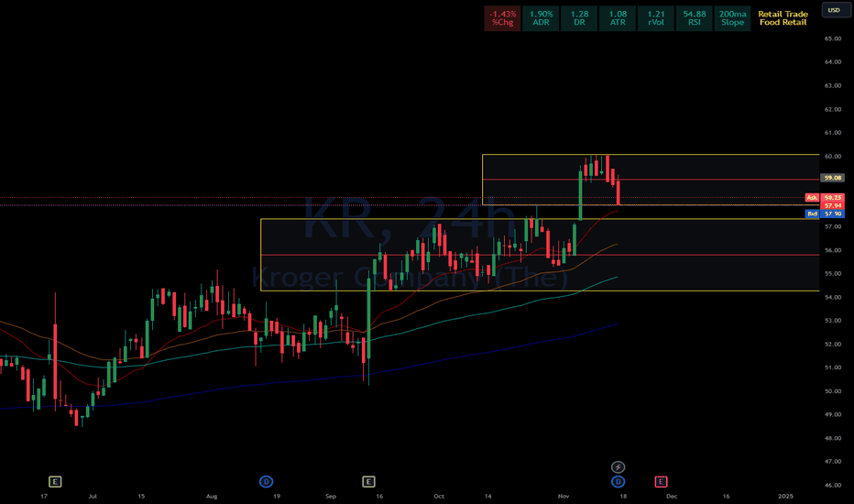
Task: Click the 2025 label on time axis
Action: (x=785, y=497)
